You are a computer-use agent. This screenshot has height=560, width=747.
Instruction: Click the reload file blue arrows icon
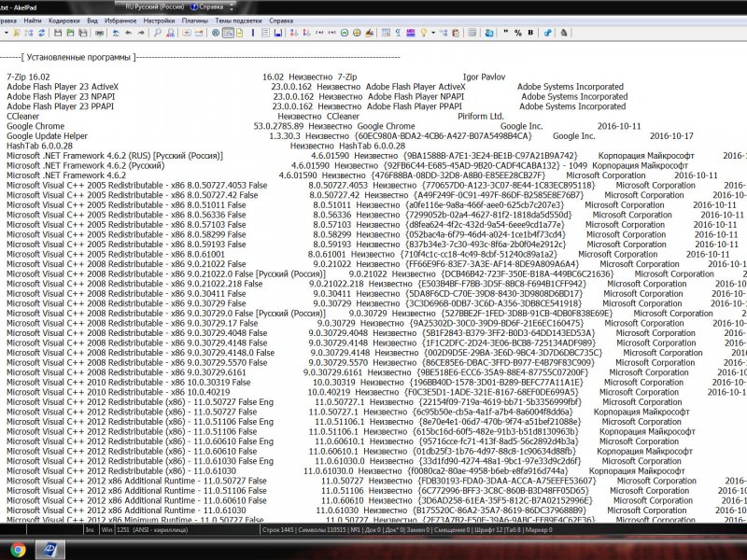point(41,33)
